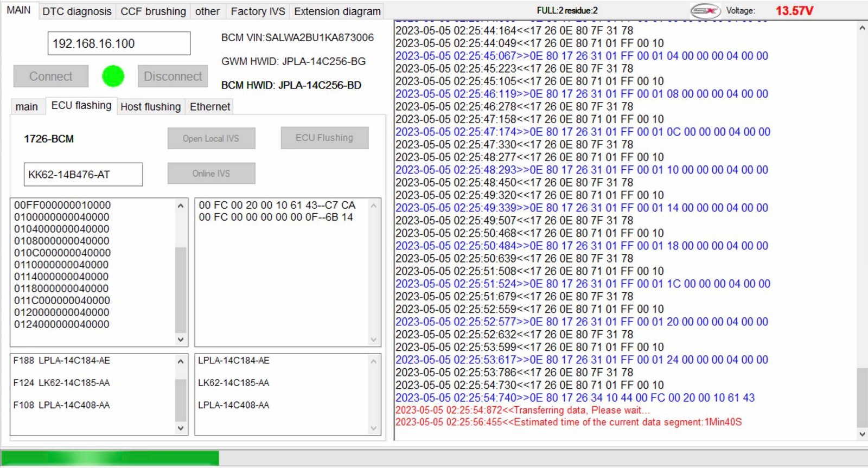The image size is (868, 468).
Task: Click the Disconnect button
Action: (x=173, y=76)
